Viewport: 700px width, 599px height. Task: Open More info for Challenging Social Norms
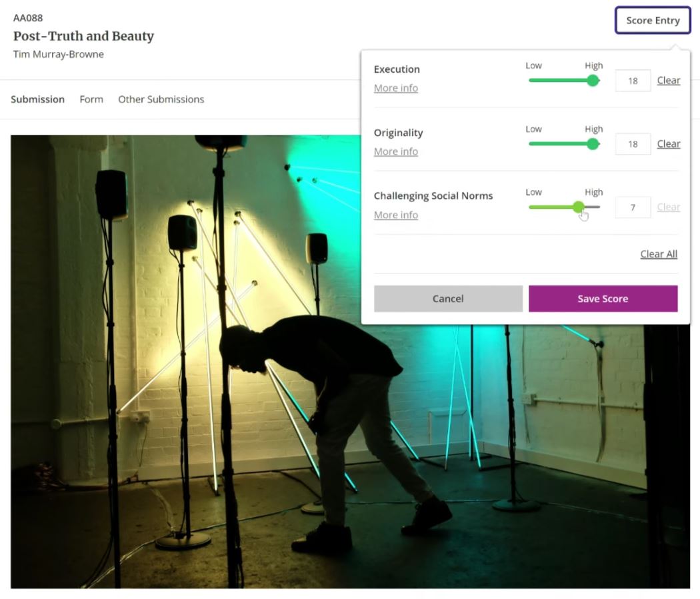click(x=395, y=215)
